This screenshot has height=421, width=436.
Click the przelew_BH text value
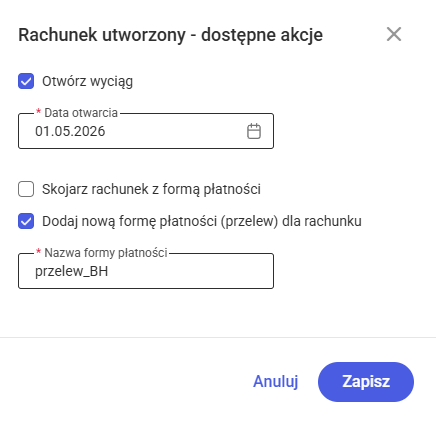(x=72, y=272)
